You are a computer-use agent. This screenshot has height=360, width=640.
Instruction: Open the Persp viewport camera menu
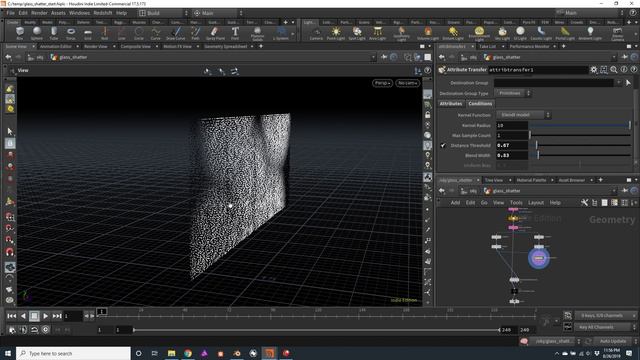coord(382,83)
